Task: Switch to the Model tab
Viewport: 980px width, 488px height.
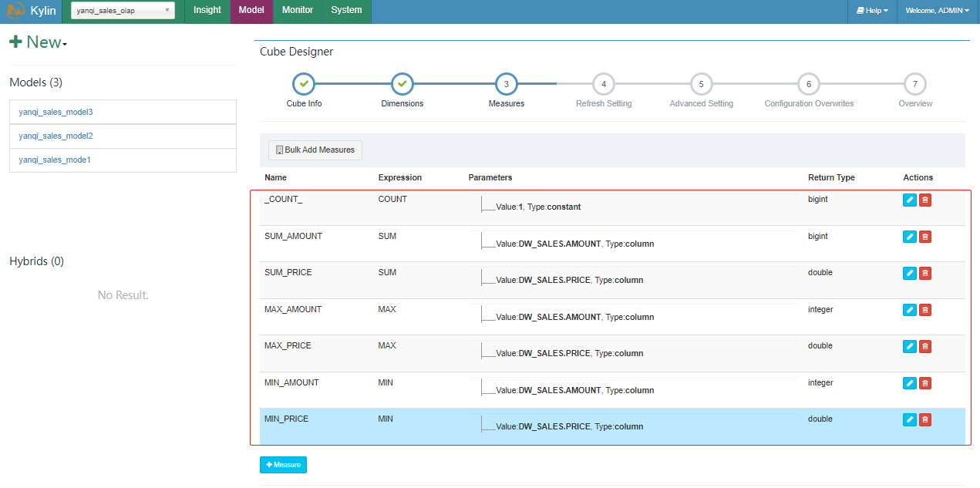Action: pos(251,11)
